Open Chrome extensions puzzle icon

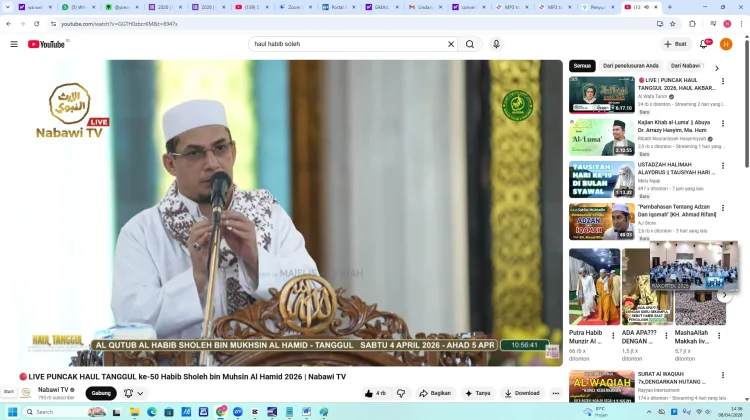click(692, 23)
